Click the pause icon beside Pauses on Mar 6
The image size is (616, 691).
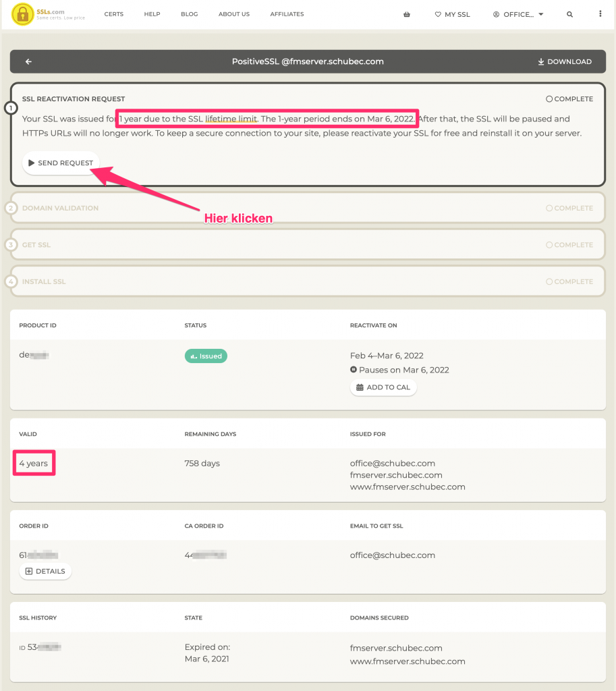[354, 370]
